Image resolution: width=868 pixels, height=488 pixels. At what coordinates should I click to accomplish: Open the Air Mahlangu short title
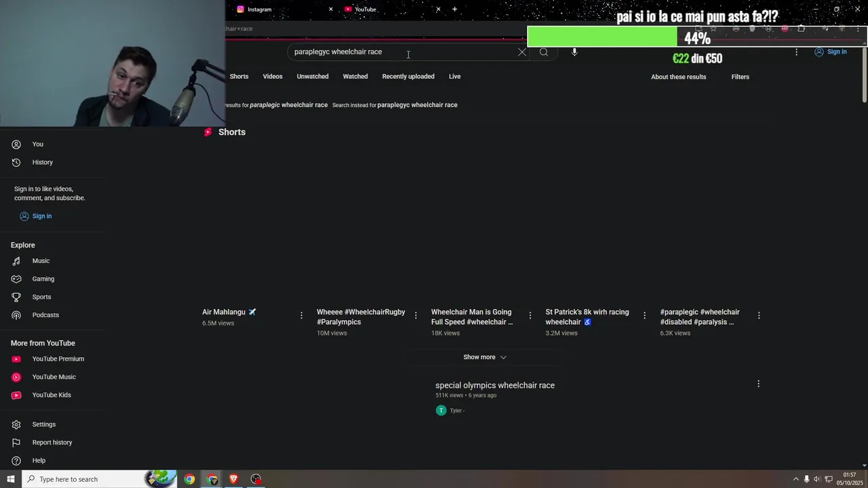click(229, 312)
